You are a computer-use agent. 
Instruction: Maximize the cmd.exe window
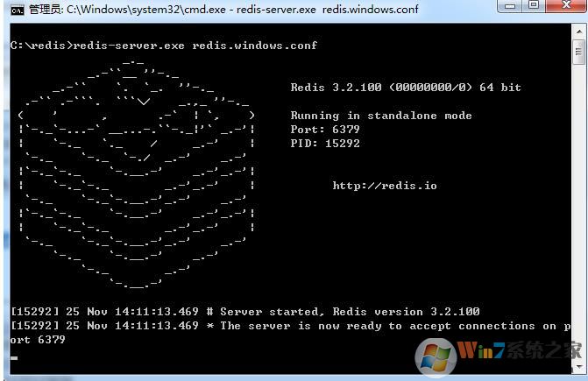point(534,5)
